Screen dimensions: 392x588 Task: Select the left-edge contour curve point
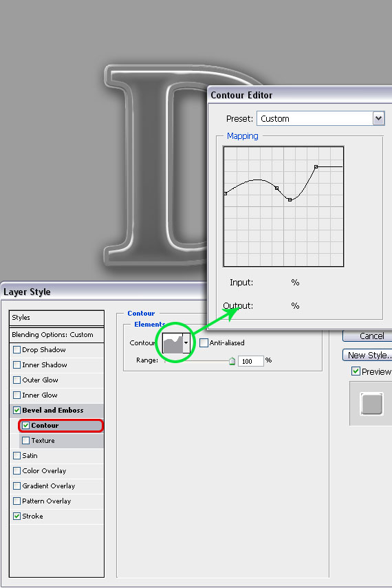[x=225, y=193]
